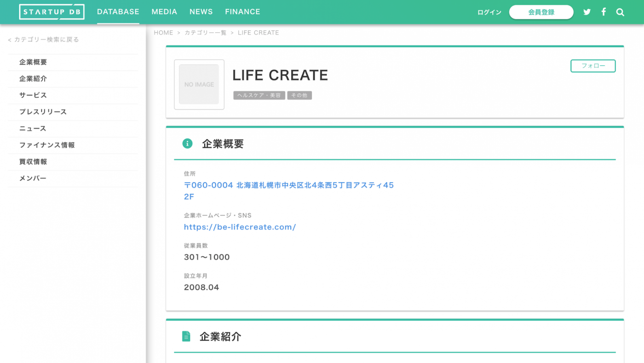
Task: Click ログイン to log in
Action: [x=489, y=12]
